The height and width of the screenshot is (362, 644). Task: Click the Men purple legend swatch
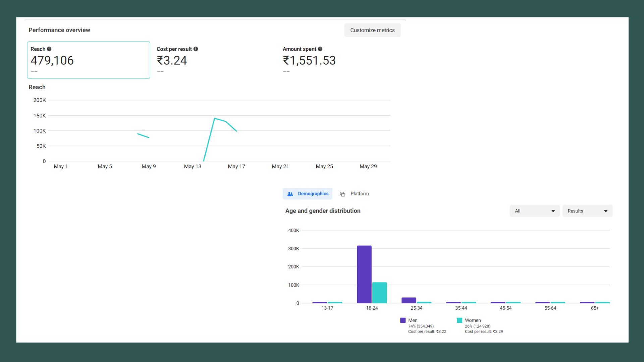tap(403, 320)
